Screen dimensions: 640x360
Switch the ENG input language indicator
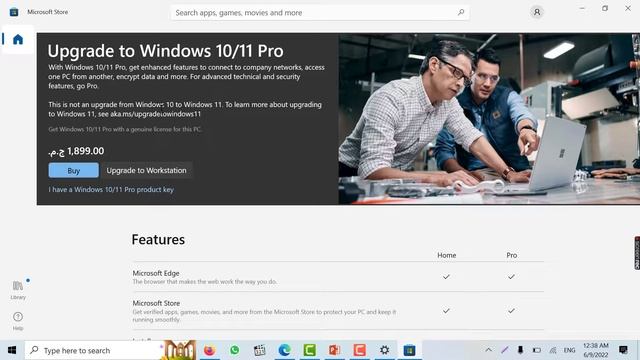[x=569, y=350]
